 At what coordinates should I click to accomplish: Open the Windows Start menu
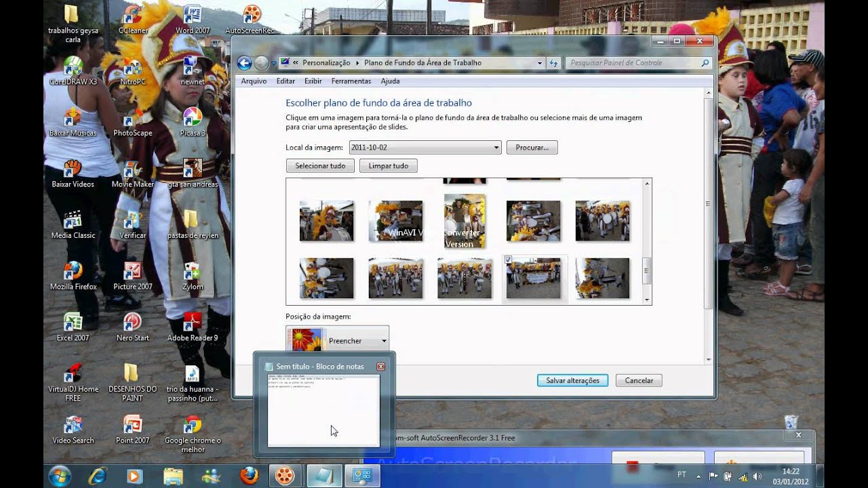[60, 476]
